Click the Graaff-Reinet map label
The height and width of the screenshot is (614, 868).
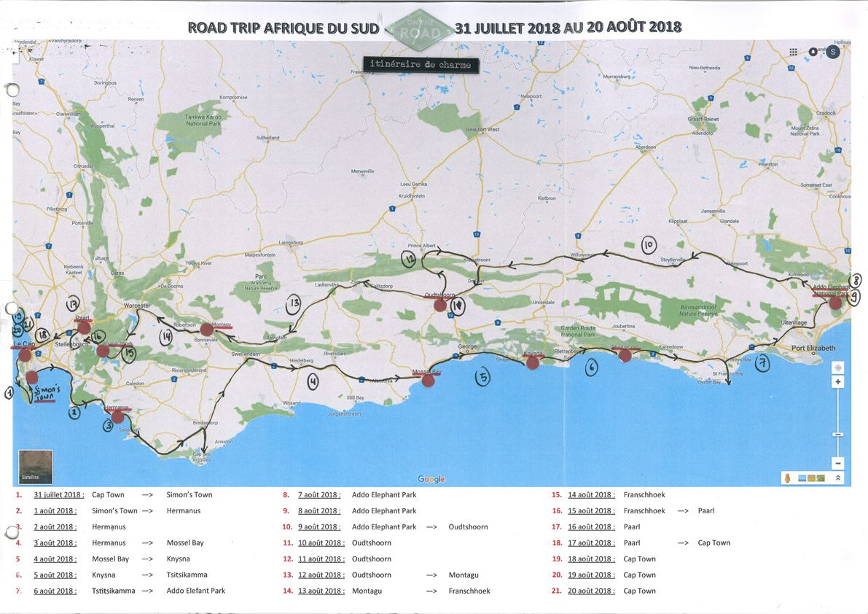pyautogui.click(x=703, y=119)
